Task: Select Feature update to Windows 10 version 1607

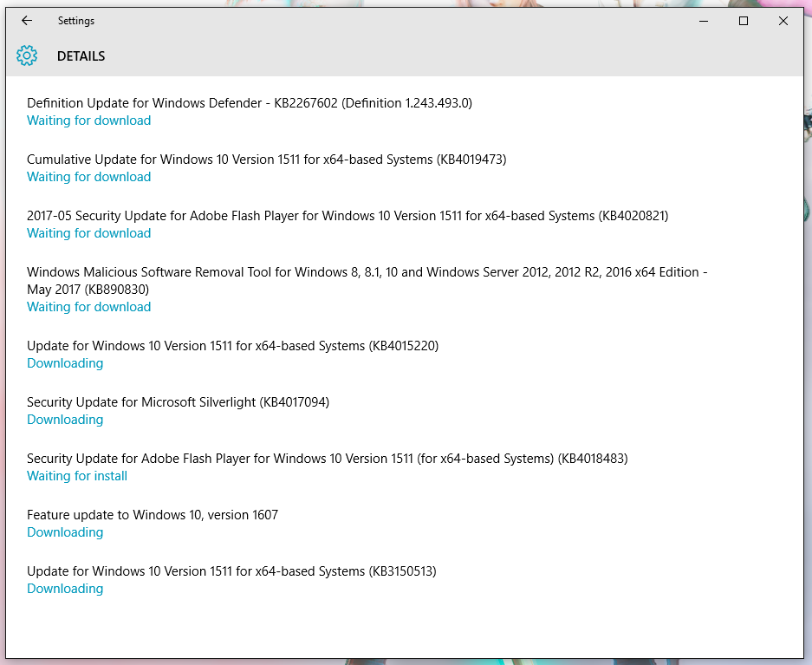Action: coord(153,515)
